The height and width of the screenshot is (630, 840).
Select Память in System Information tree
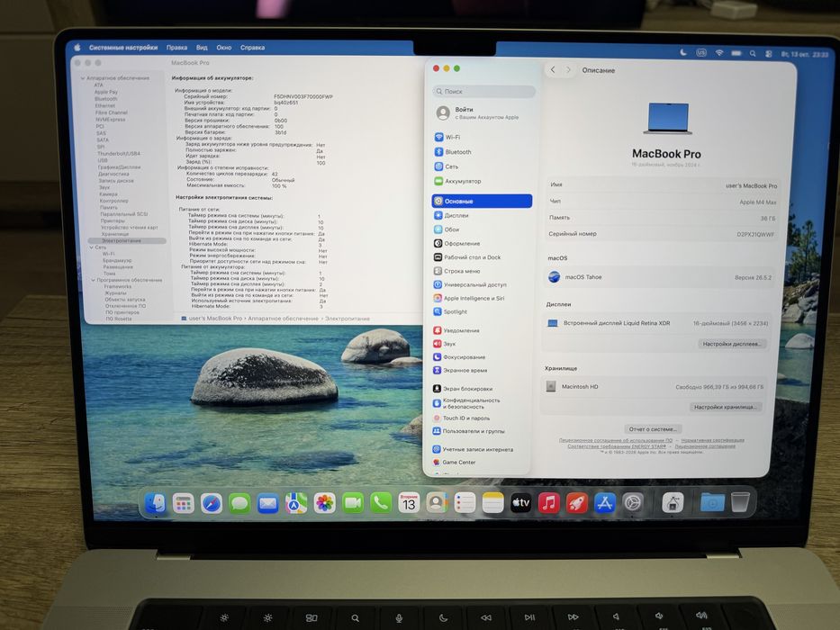click(109, 207)
